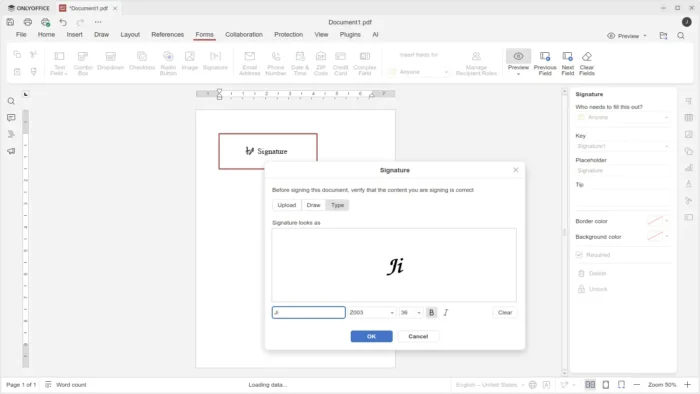Image resolution: width=700 pixels, height=394 pixels.
Task: Click the Print icon
Action: tap(28, 22)
